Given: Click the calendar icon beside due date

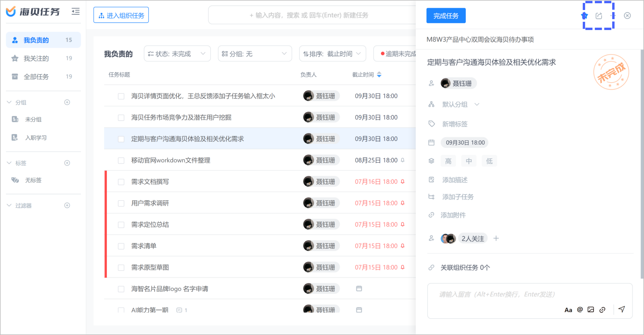Looking at the screenshot, I should click(x=431, y=143).
